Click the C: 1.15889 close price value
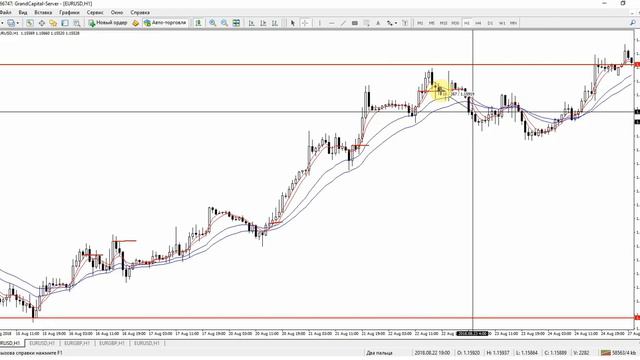This screenshot has height=360, width=640. 555,352
